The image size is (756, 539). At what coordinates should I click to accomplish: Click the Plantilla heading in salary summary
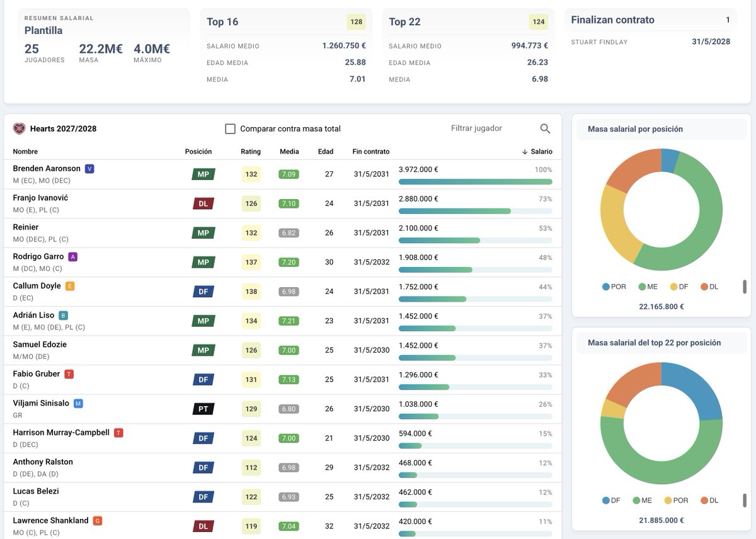[x=43, y=30]
